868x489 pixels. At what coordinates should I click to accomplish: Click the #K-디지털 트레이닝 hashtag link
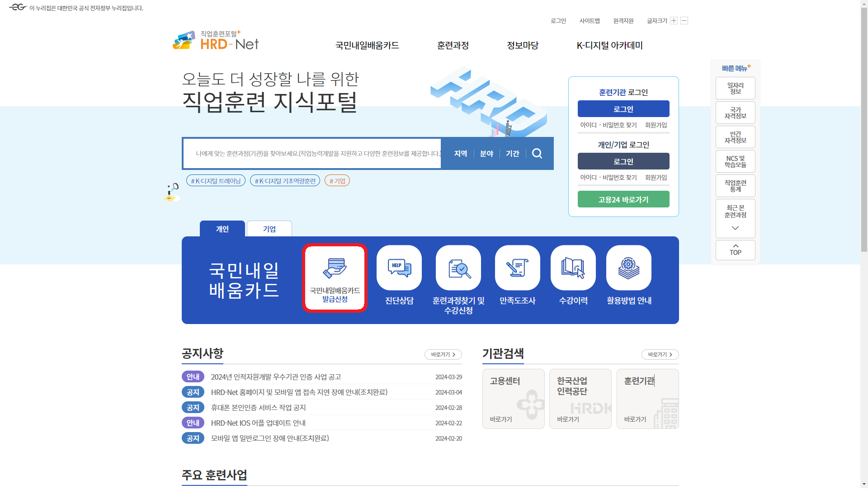(216, 181)
